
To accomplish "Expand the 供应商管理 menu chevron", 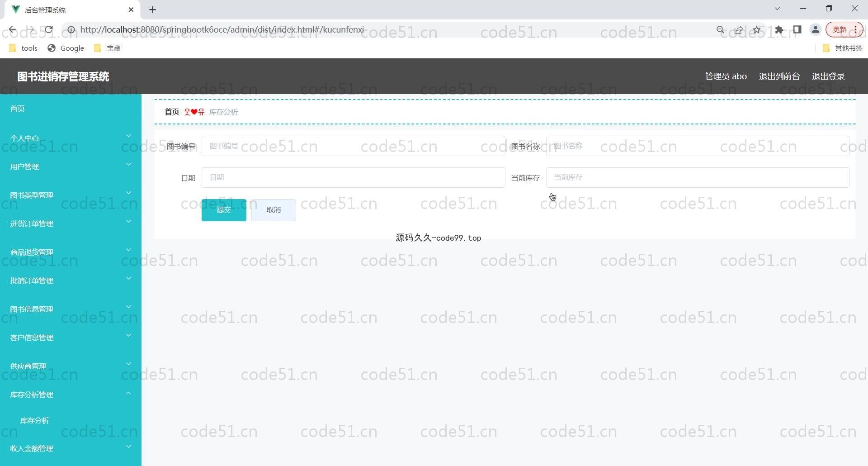I will [128, 364].
